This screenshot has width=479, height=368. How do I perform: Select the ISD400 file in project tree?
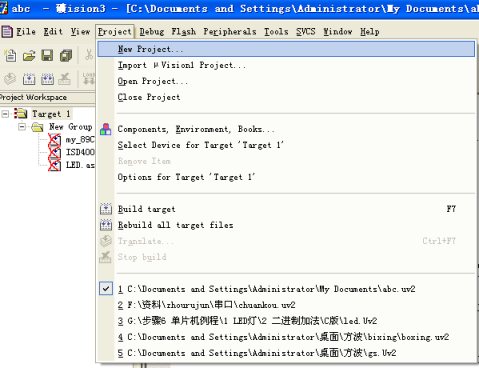(x=80, y=152)
